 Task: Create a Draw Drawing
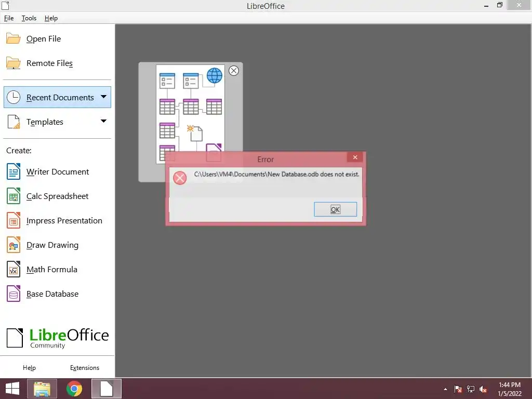point(52,245)
